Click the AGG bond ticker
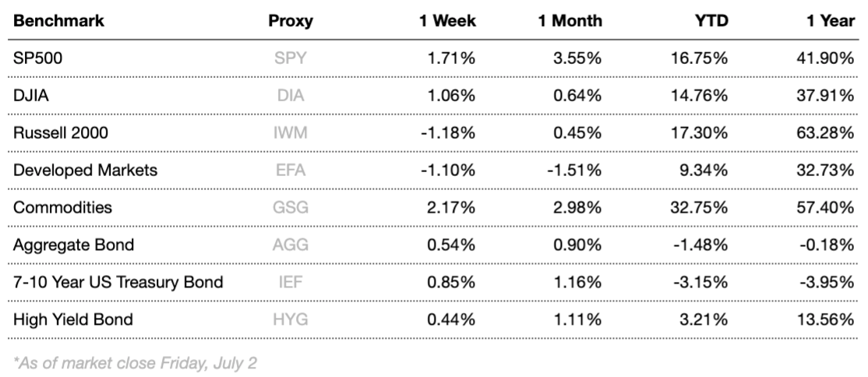The width and height of the screenshot is (868, 377). [292, 245]
